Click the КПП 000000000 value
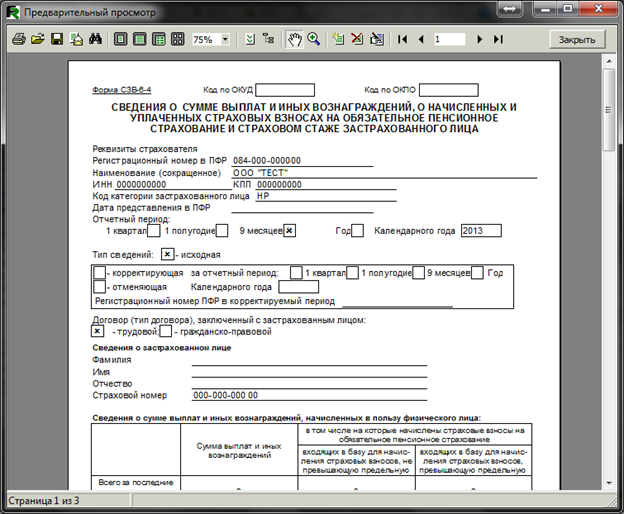The image size is (624, 514). (x=279, y=185)
